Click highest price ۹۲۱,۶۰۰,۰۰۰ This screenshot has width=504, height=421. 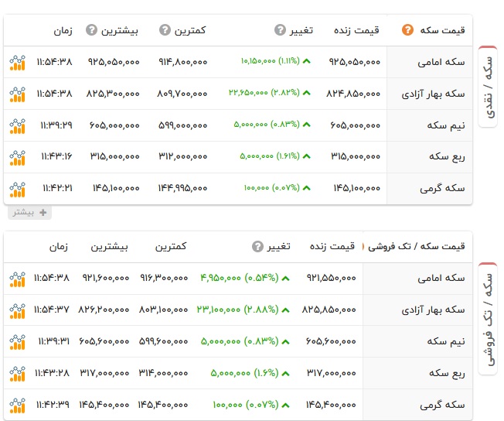[x=106, y=278]
